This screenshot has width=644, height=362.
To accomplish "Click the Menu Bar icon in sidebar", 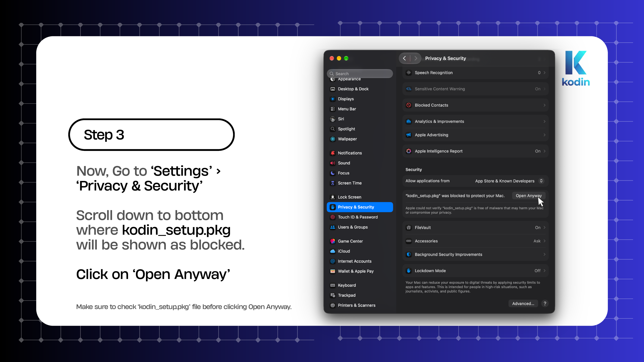I will (x=332, y=109).
